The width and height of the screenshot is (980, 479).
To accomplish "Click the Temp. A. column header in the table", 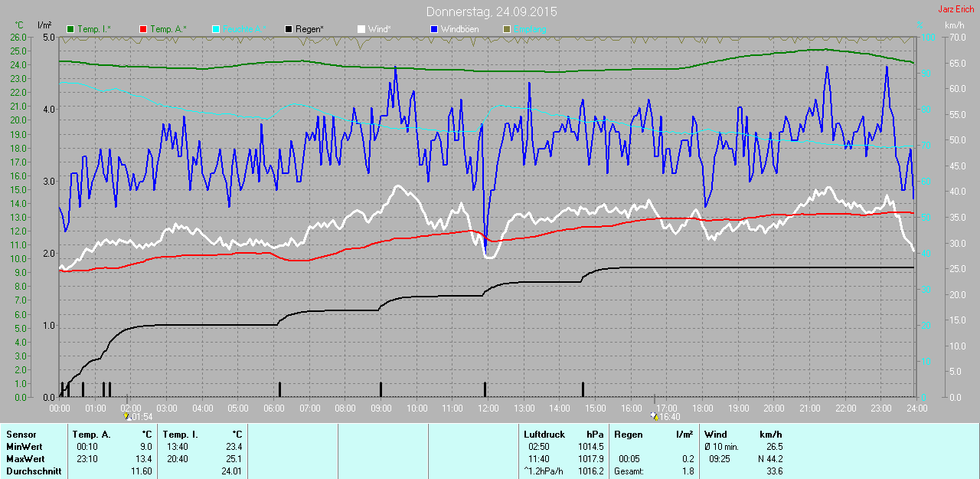I will [91, 435].
